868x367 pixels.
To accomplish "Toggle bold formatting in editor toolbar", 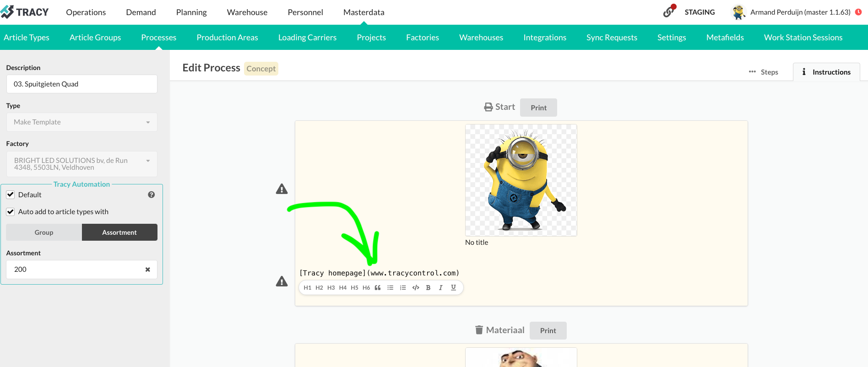I will coord(428,288).
